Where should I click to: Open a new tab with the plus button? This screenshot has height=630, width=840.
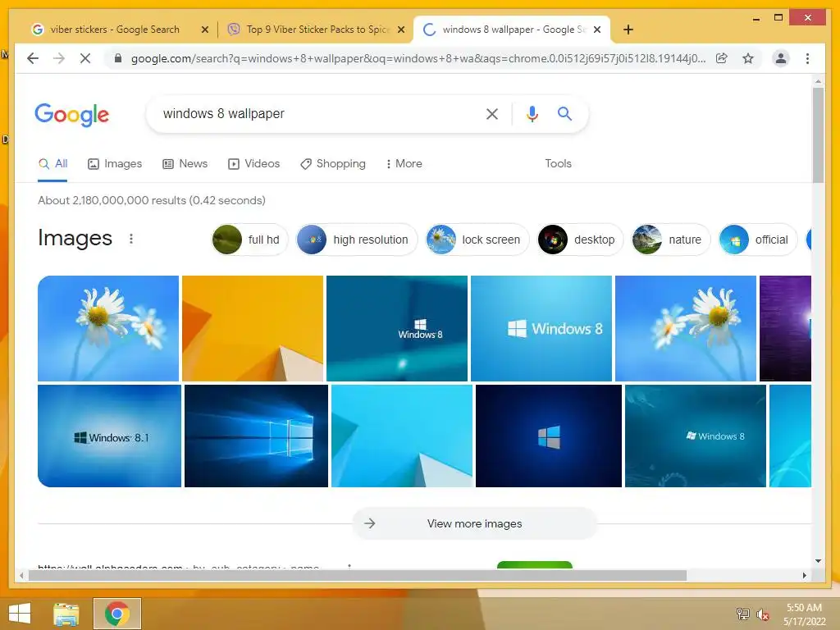pyautogui.click(x=628, y=30)
